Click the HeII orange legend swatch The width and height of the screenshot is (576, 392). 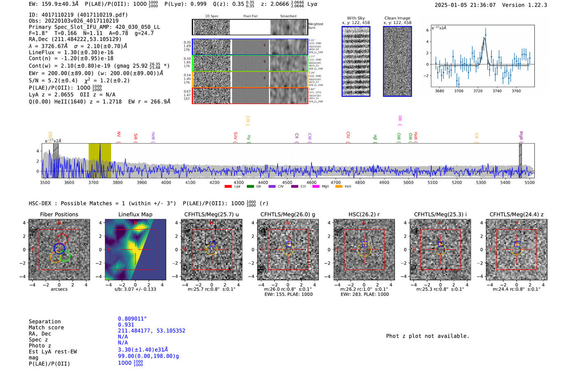[x=339, y=187]
